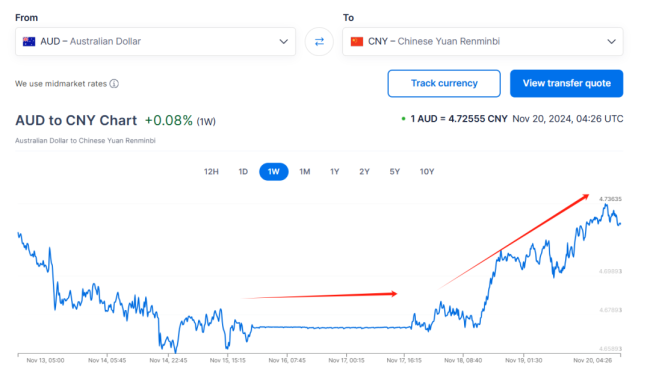The image size is (650, 366).
Task: Swap the From and To currencies
Action: click(x=319, y=41)
